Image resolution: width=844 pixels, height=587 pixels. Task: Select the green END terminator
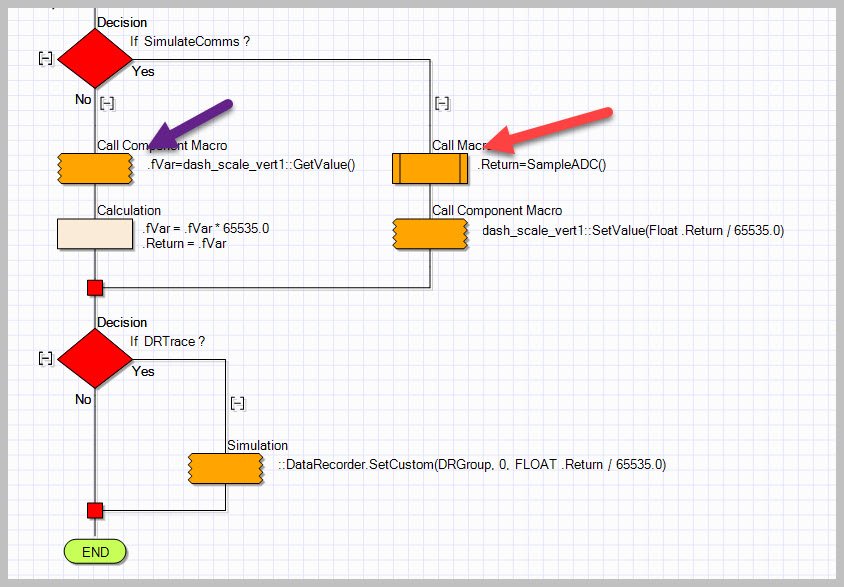95,551
